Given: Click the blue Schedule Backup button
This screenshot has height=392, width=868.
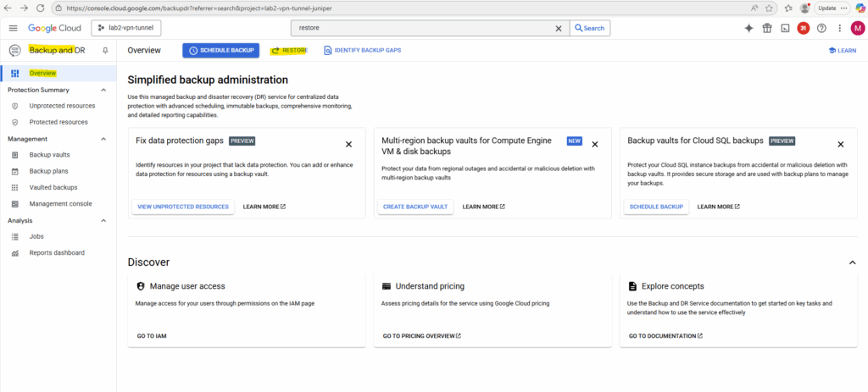Looking at the screenshot, I should click(x=220, y=51).
